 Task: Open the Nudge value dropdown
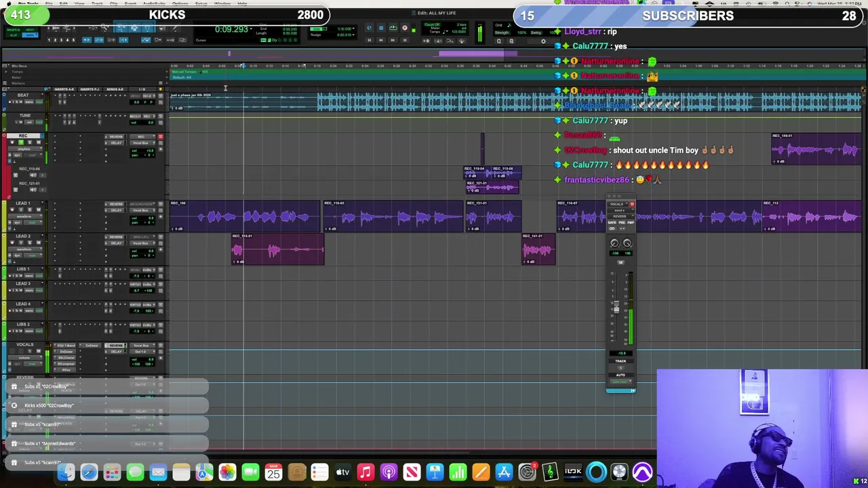(353, 35)
